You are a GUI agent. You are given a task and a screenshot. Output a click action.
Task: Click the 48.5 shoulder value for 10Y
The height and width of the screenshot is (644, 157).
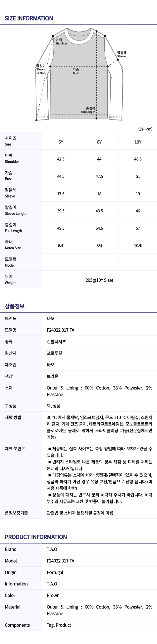[x=138, y=159]
